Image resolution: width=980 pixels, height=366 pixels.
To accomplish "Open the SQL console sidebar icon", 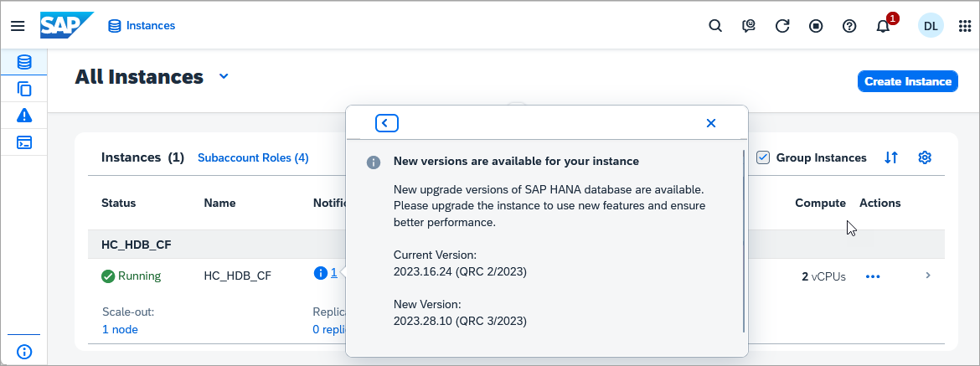I will pos(23,142).
